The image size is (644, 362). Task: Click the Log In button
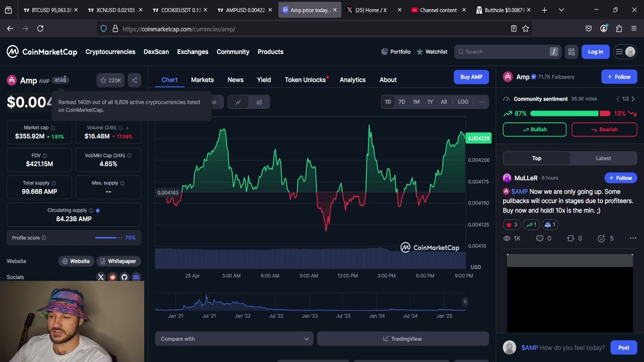point(596,52)
